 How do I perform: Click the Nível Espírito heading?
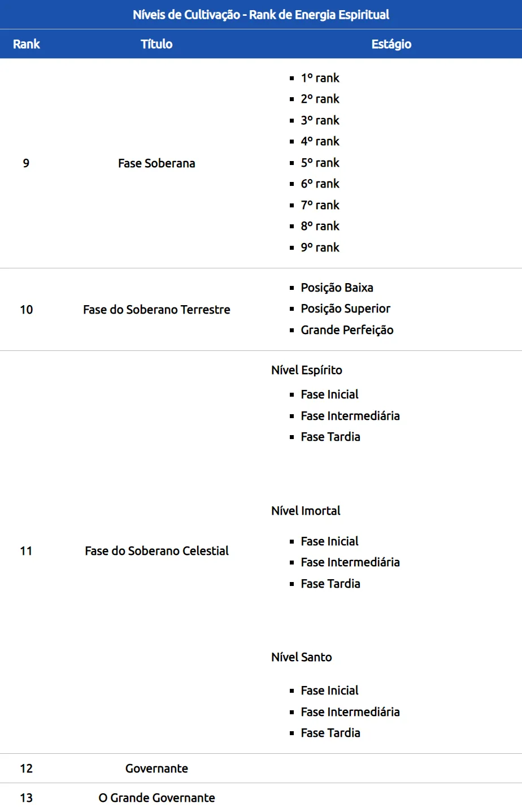pos(307,370)
